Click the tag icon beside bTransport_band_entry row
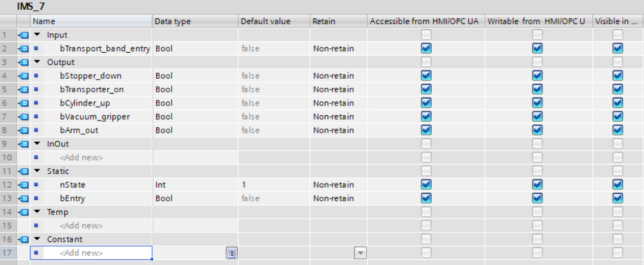 tap(24, 49)
